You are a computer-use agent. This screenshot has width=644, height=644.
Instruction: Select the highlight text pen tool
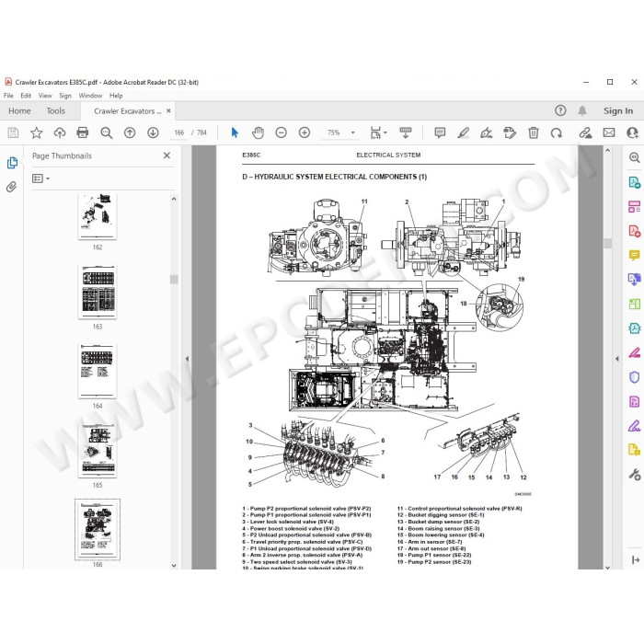pos(464,132)
